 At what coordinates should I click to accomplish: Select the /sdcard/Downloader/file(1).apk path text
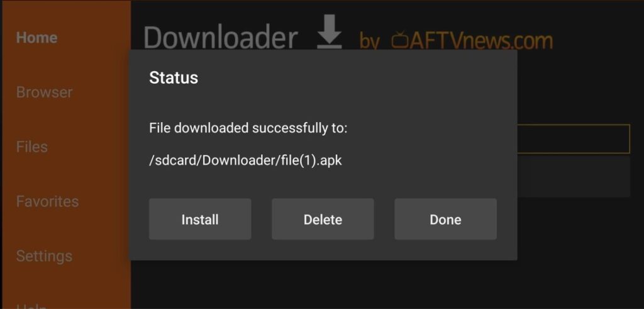[x=245, y=160]
